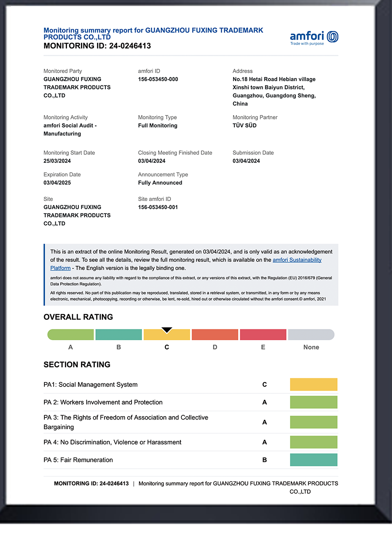Click the black rating pointer triangle

(x=167, y=330)
